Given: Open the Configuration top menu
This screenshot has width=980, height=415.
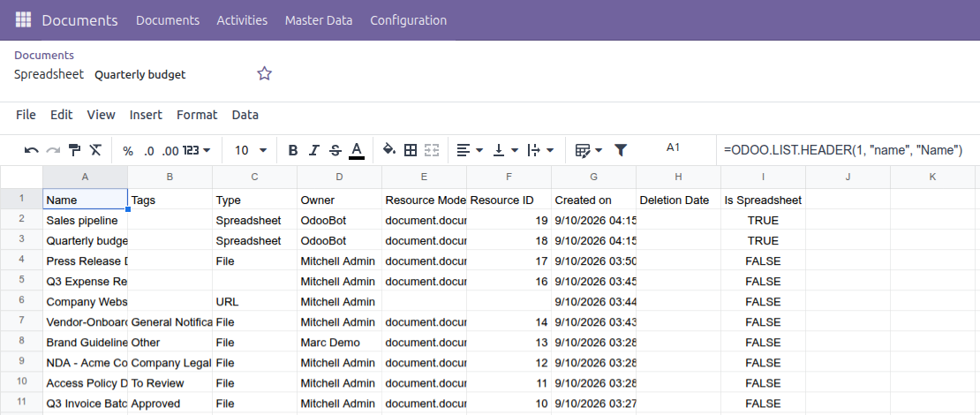Looking at the screenshot, I should pyautogui.click(x=408, y=20).
